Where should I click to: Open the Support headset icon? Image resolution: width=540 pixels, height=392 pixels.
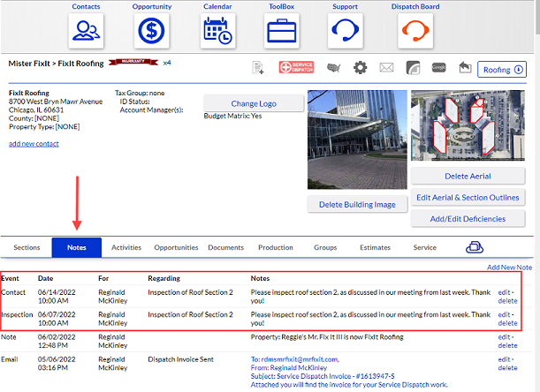point(345,31)
